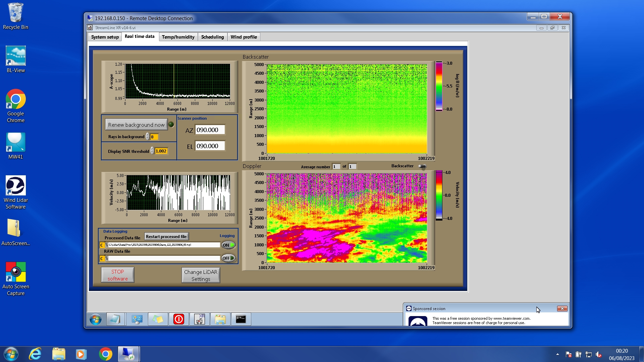This screenshot has width=644, height=362.
Task: Switch to the Wind profile tab
Action: point(244,37)
